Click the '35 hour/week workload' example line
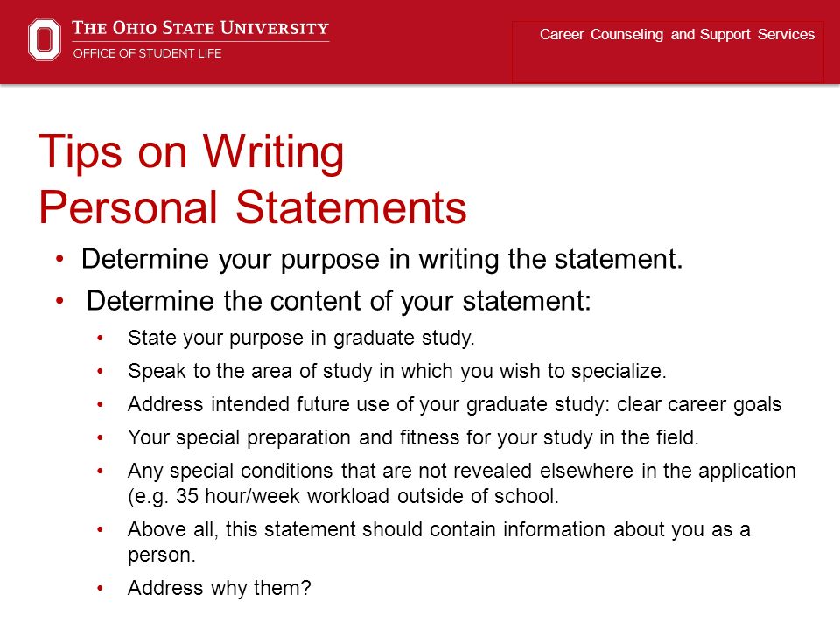 click(343, 497)
